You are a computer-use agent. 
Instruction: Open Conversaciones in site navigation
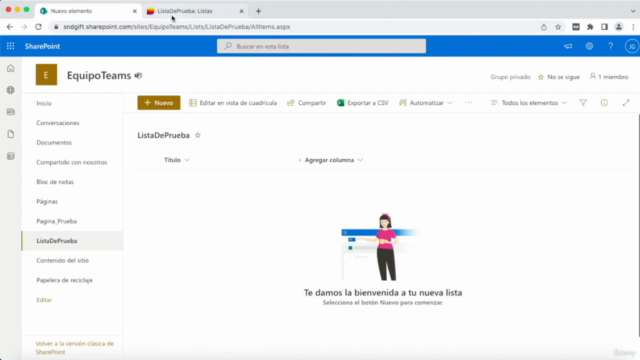(58, 123)
